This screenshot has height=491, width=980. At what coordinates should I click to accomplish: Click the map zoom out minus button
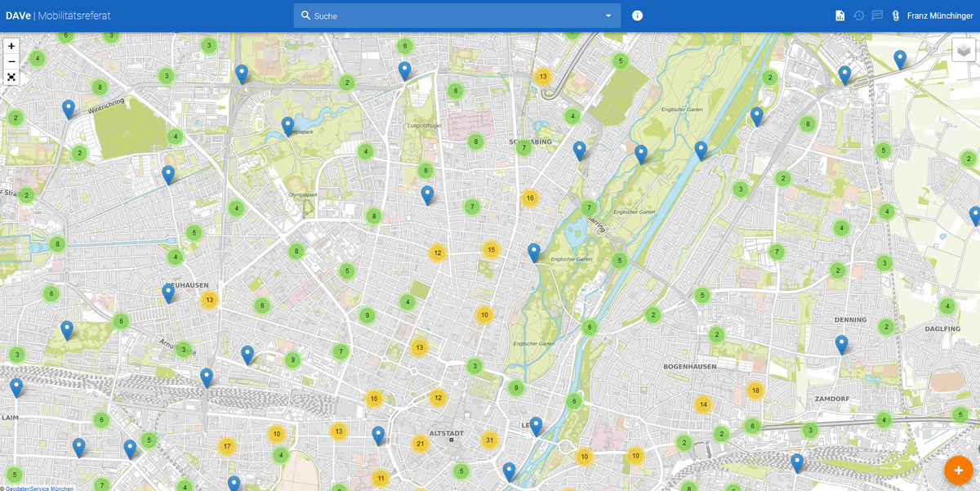click(x=11, y=61)
